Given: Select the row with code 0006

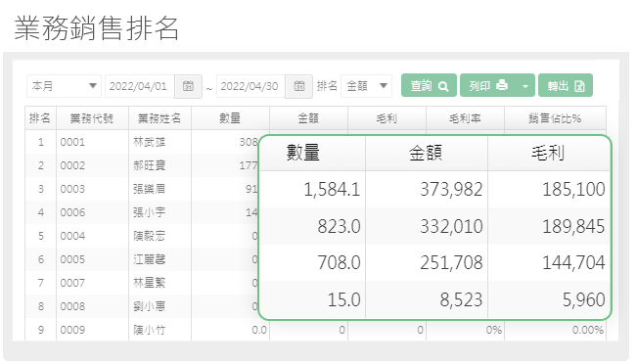Looking at the screenshot, I should pos(142,212).
